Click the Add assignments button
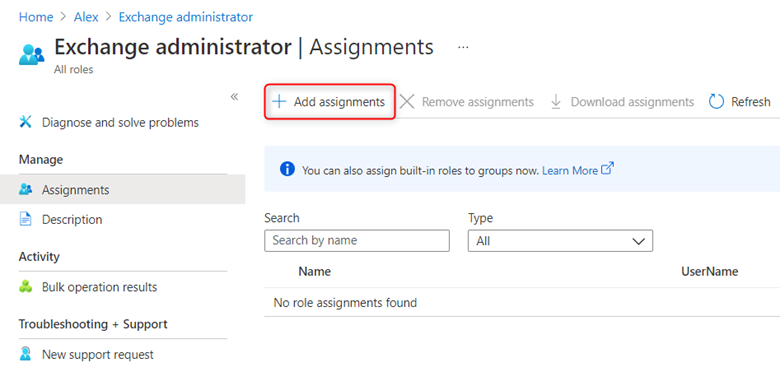This screenshot has width=780, height=372. 329,102
